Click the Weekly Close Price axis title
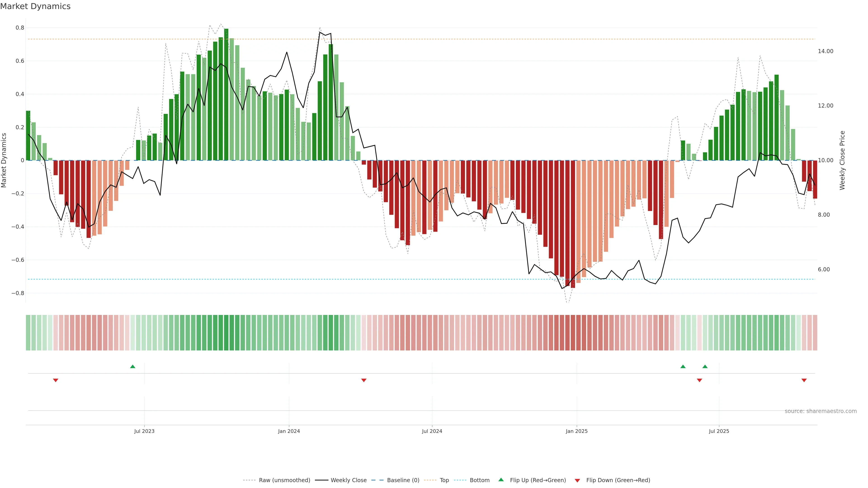This screenshot has width=868, height=488. coord(842,160)
